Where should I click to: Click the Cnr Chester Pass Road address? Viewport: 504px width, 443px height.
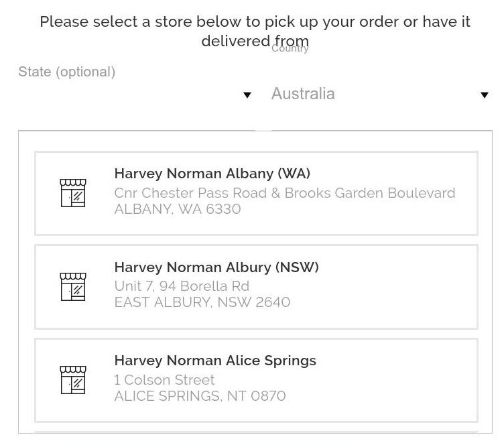coord(284,193)
